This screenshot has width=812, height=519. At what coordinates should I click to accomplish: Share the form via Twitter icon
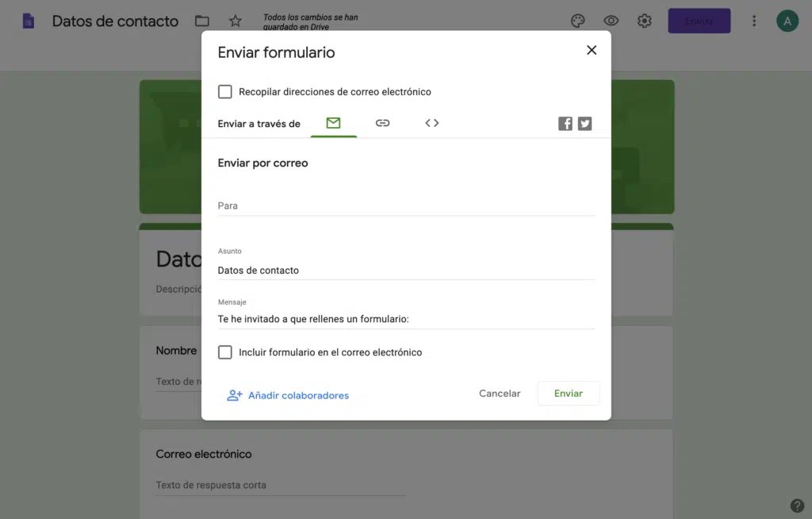coord(584,124)
